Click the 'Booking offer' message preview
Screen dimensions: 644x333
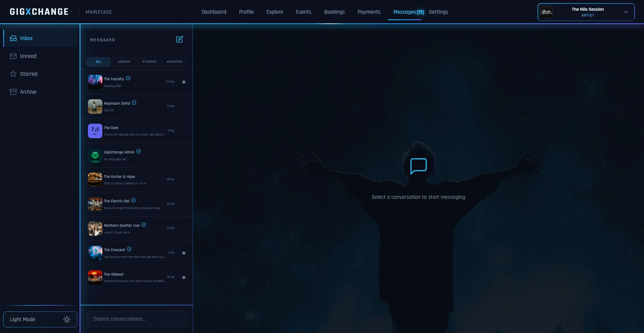pos(113,86)
